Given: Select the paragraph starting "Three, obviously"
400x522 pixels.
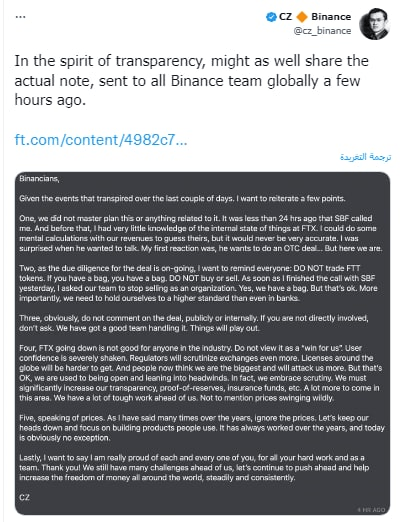Looking at the screenshot, I should pyautogui.click(x=194, y=323).
